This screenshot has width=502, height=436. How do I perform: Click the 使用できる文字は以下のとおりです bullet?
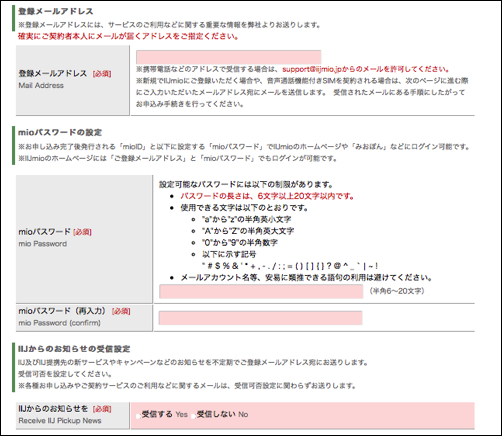click(x=244, y=208)
